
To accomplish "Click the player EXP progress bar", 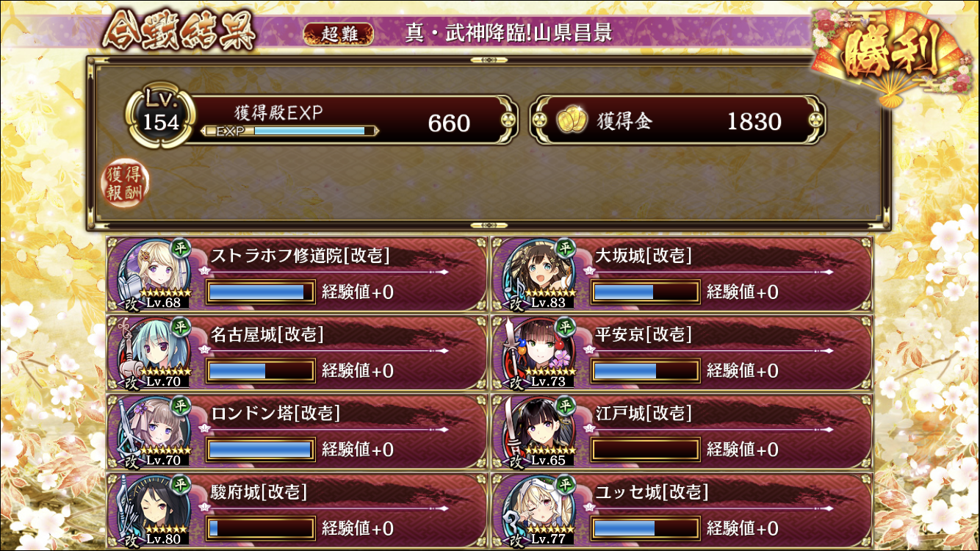I will [x=291, y=131].
